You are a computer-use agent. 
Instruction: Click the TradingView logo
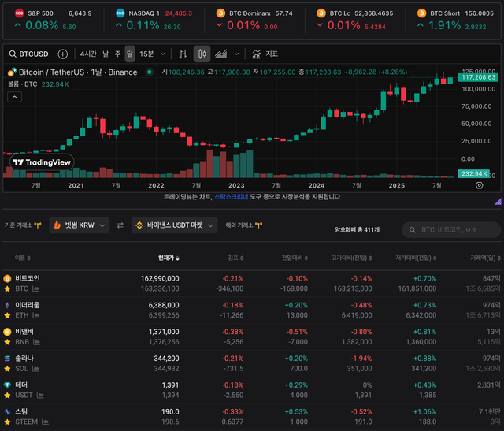[41, 162]
